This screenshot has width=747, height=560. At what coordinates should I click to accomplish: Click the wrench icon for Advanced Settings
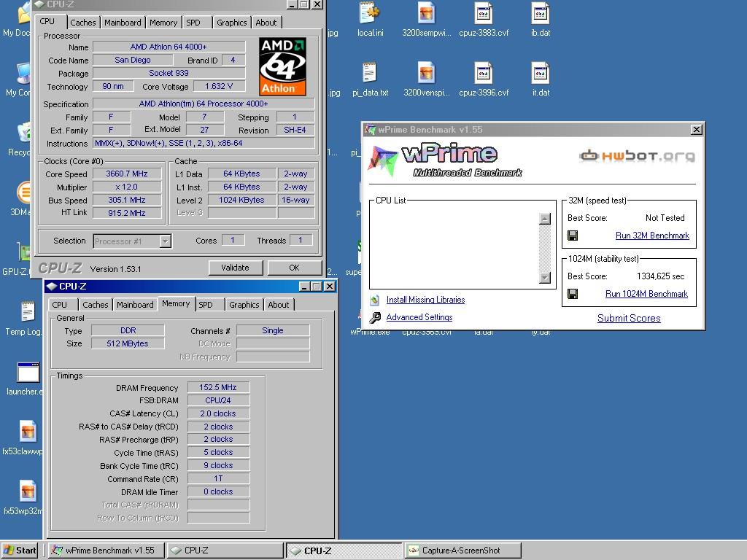click(375, 317)
